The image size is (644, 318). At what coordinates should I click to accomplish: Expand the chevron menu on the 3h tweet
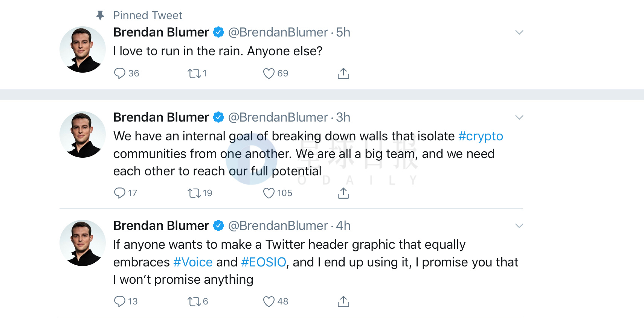519,117
